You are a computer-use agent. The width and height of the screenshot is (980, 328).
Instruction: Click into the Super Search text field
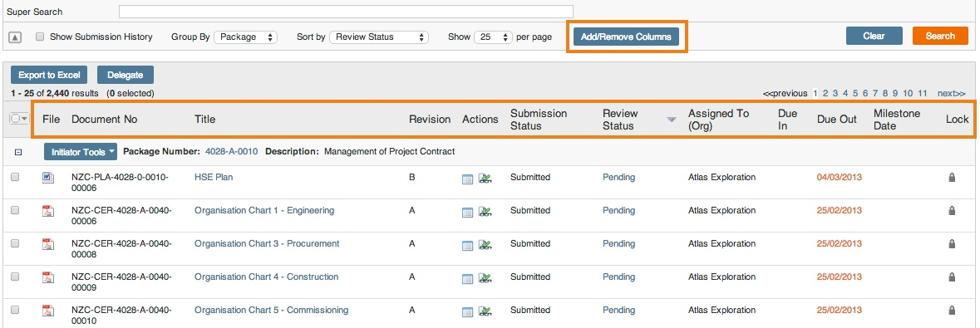[346, 12]
